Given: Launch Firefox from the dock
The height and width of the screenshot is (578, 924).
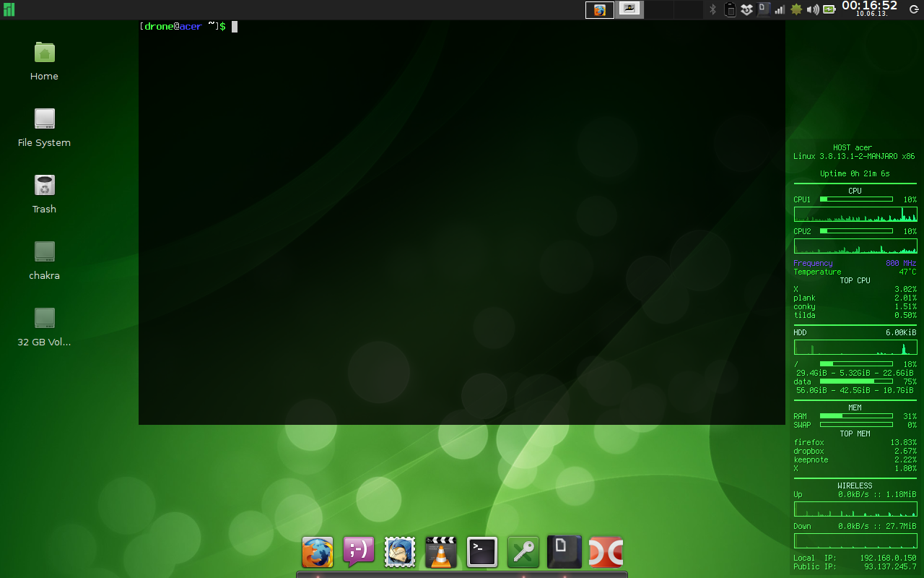Looking at the screenshot, I should (318, 553).
